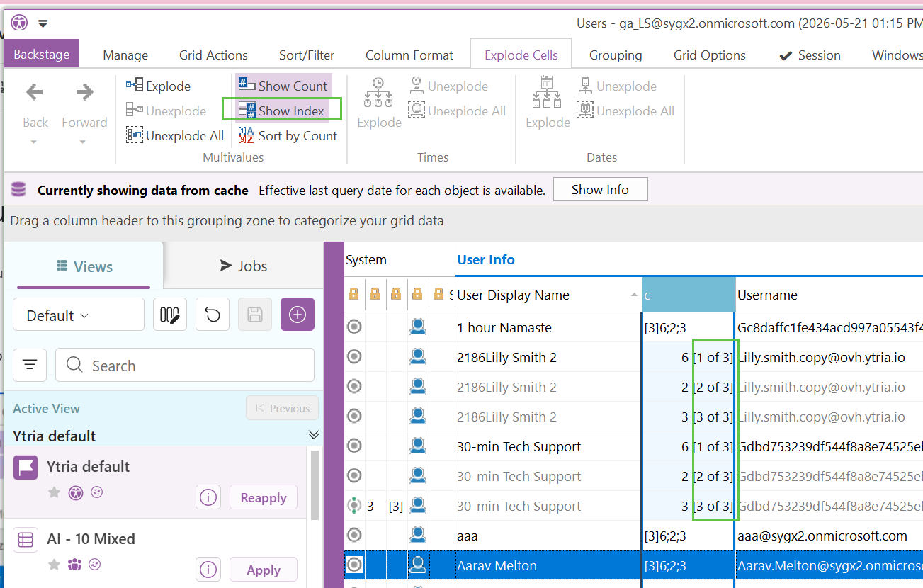
Task: Click the System column group header
Action: pyautogui.click(x=366, y=259)
